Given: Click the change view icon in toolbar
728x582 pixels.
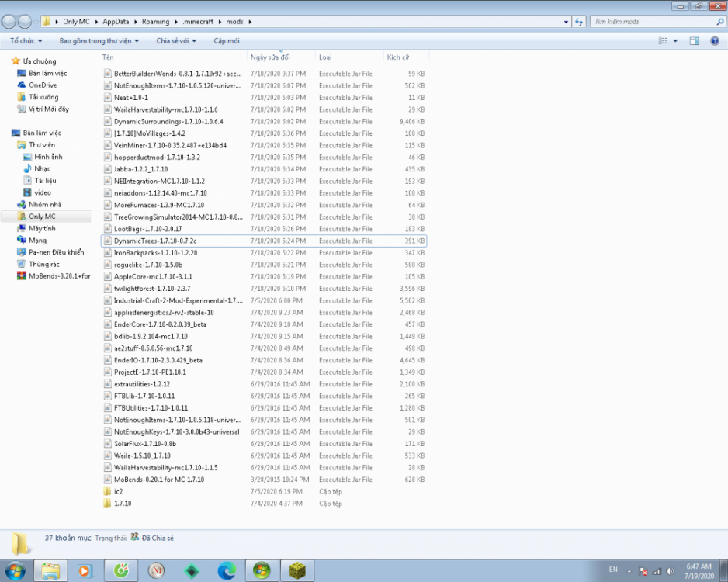Looking at the screenshot, I should 663,41.
